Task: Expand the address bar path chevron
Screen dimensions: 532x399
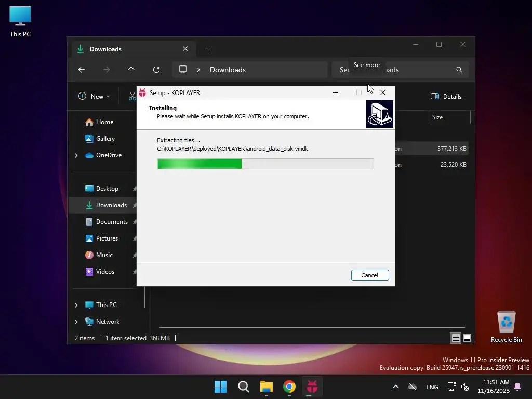Action: tap(198, 70)
